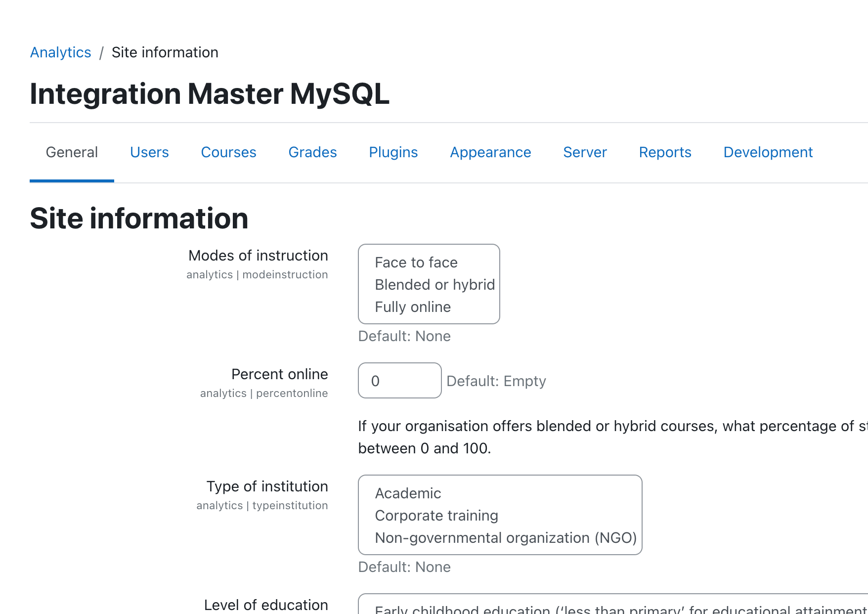The width and height of the screenshot is (868, 614).
Task: Select 'Early childhood education' level option
Action: [x=621, y=609]
